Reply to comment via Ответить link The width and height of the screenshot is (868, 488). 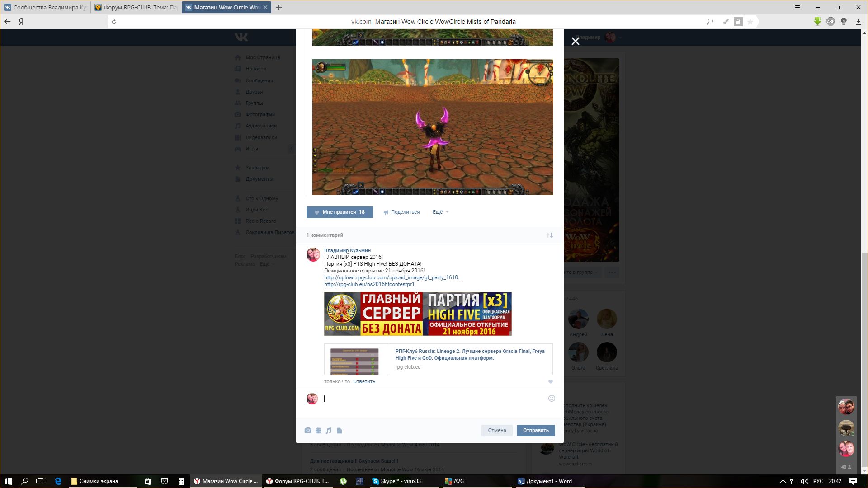[364, 382]
